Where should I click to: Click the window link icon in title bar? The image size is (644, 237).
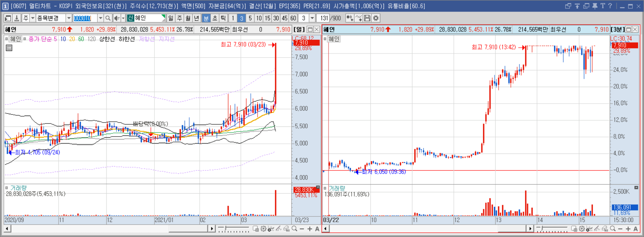568,6
